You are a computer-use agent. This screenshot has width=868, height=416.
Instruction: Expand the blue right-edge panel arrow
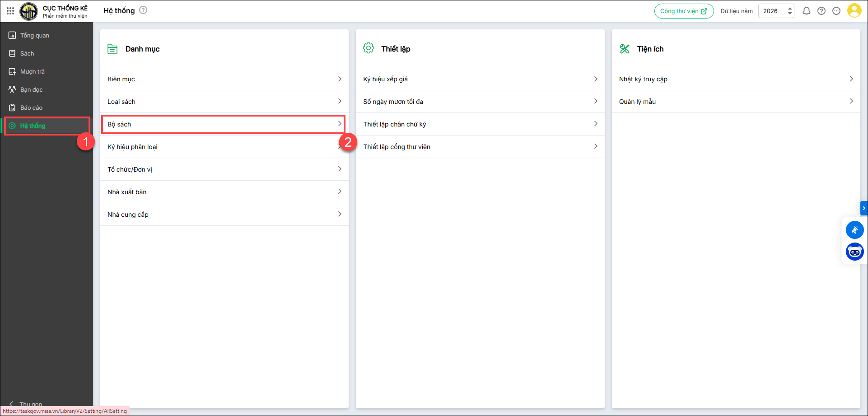coord(863,208)
